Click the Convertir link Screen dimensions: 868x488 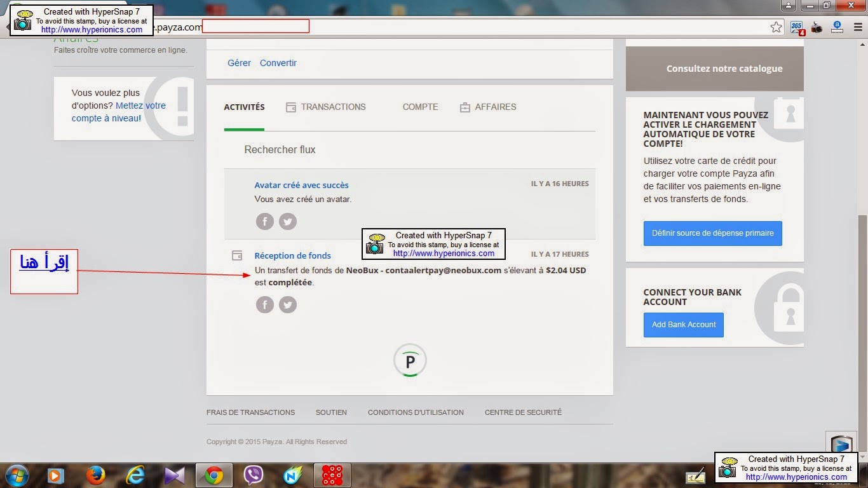click(x=278, y=63)
